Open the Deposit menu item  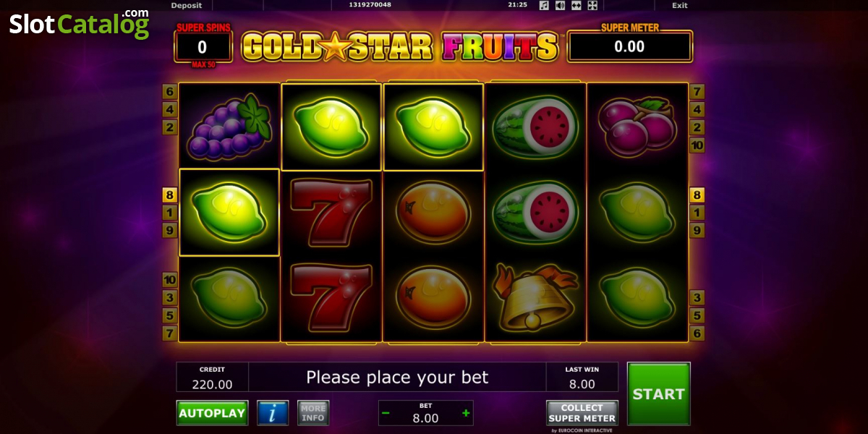click(187, 5)
